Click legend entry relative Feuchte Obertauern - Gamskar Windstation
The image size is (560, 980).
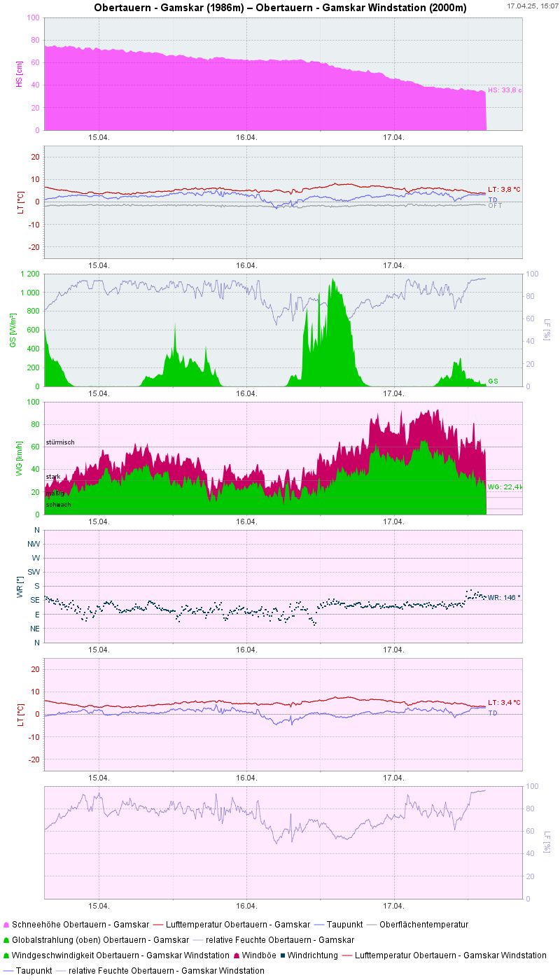(167, 971)
